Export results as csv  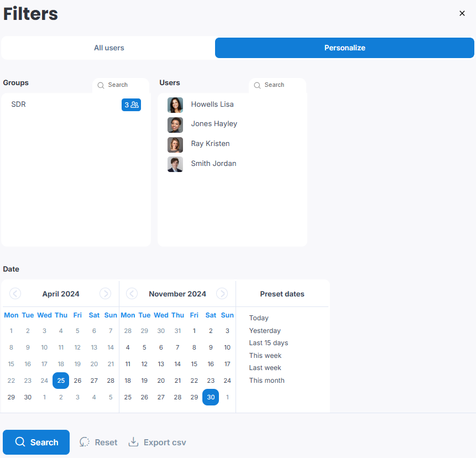[x=157, y=442]
